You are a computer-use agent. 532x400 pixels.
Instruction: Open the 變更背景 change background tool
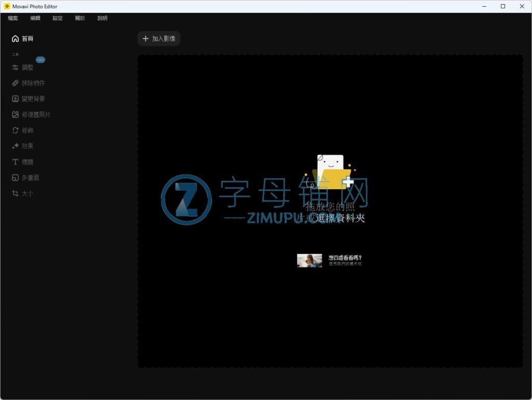click(28, 99)
